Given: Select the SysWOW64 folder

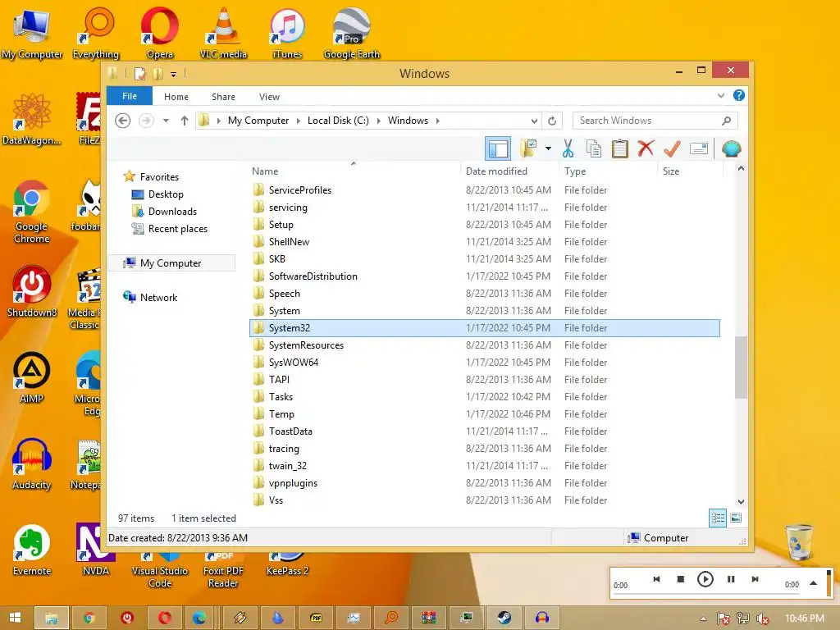Looking at the screenshot, I should (484, 363).
